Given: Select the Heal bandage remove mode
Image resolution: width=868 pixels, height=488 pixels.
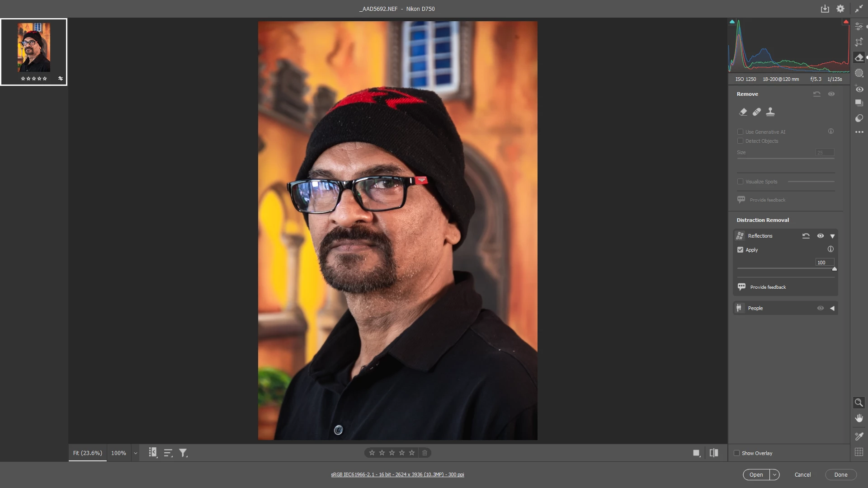Looking at the screenshot, I should [756, 112].
